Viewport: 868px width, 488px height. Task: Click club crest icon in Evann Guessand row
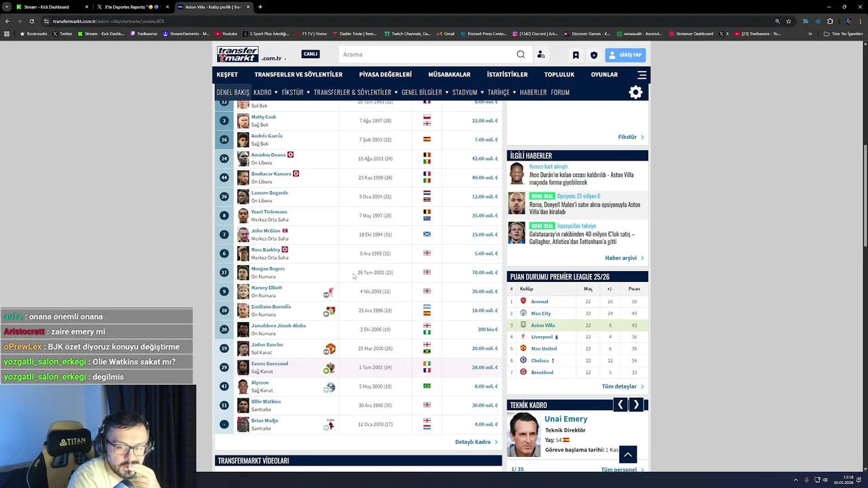[x=329, y=368]
